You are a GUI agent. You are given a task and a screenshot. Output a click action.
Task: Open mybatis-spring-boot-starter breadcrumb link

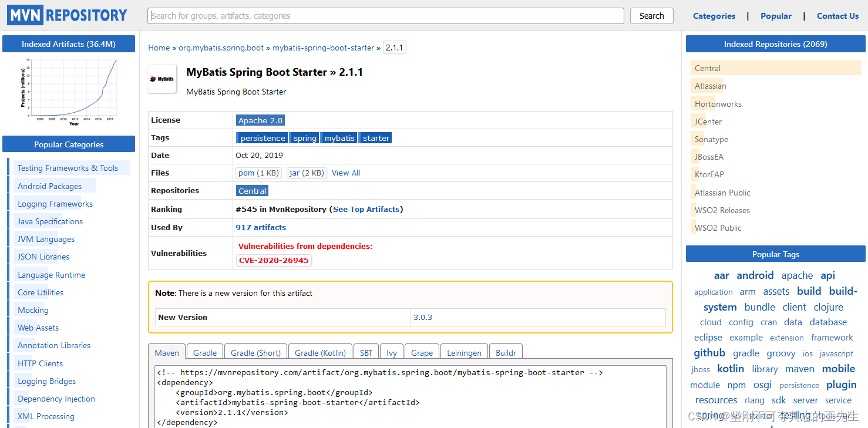[323, 48]
